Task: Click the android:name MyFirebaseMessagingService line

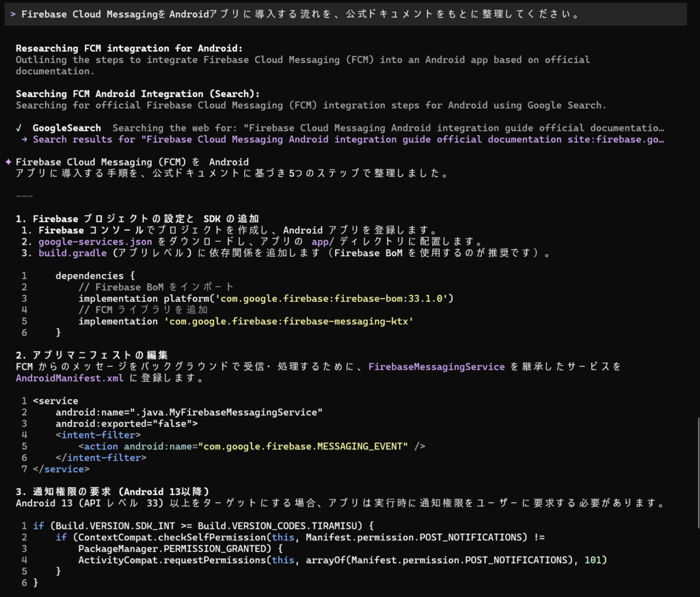Action: pos(189,413)
